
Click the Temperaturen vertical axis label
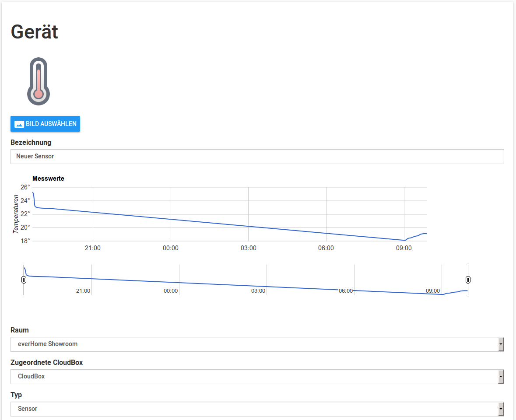[x=16, y=214]
